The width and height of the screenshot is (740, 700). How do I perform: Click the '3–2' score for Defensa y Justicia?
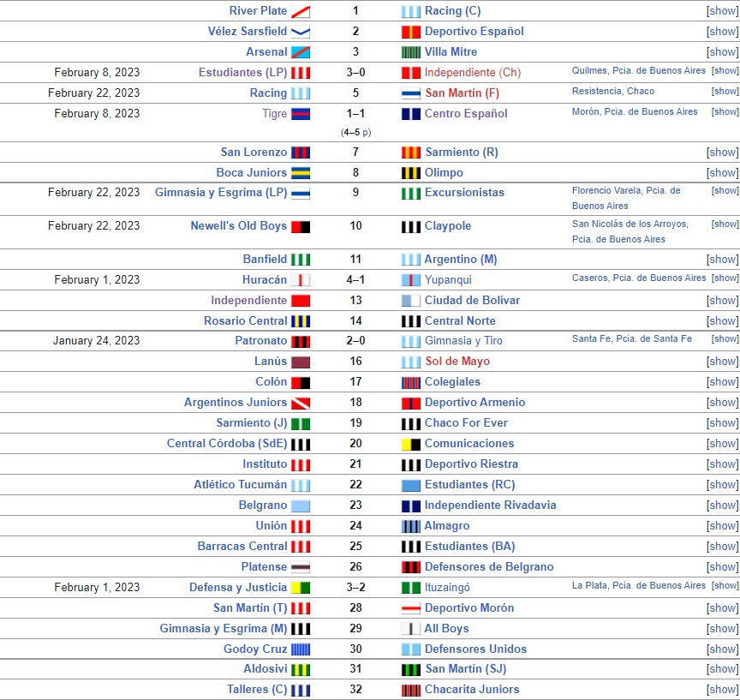355,588
